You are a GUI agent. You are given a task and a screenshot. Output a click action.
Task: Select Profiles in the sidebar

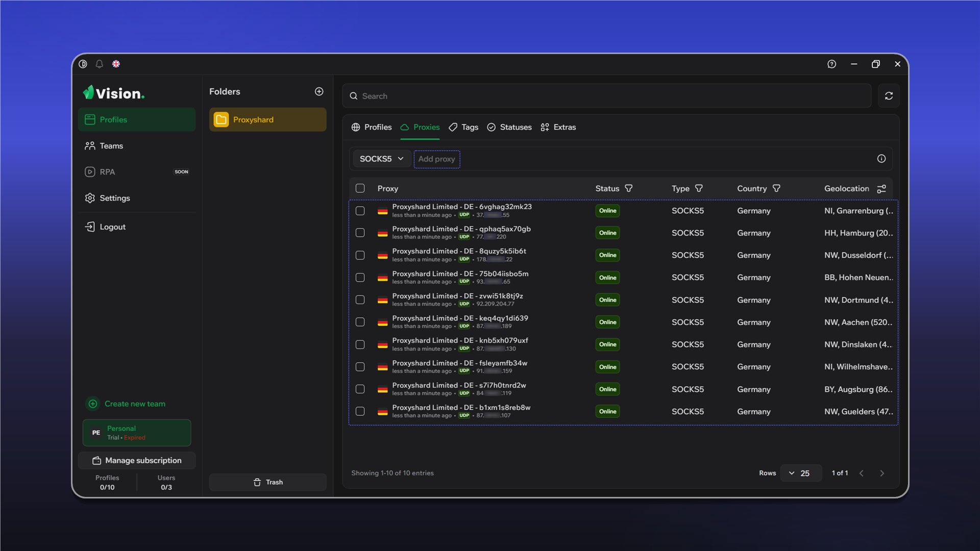137,119
